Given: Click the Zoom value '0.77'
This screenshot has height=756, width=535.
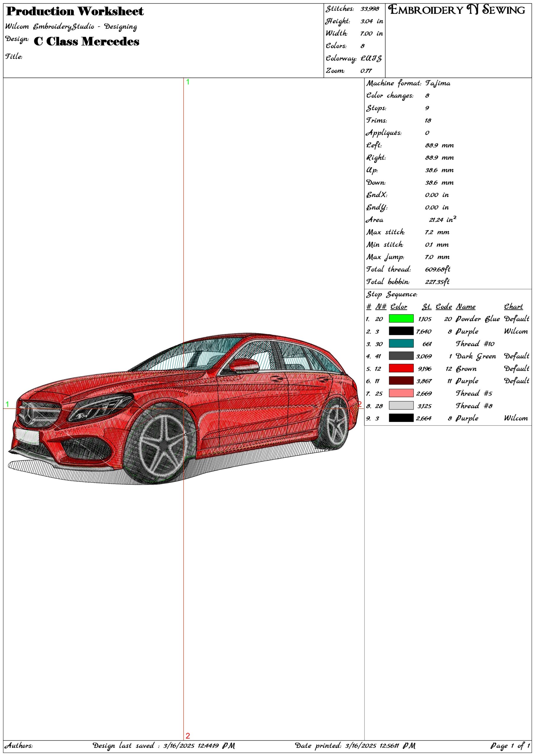Looking at the screenshot, I should pyautogui.click(x=366, y=71).
